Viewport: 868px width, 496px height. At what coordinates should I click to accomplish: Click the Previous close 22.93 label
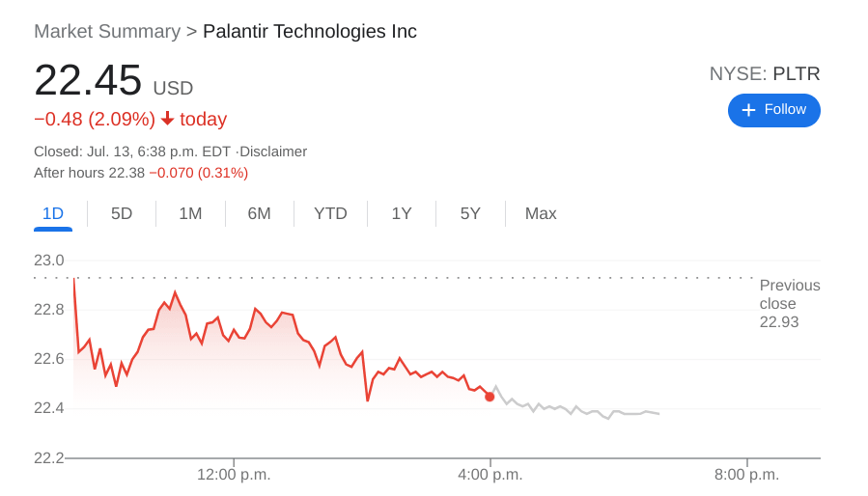tap(789, 304)
